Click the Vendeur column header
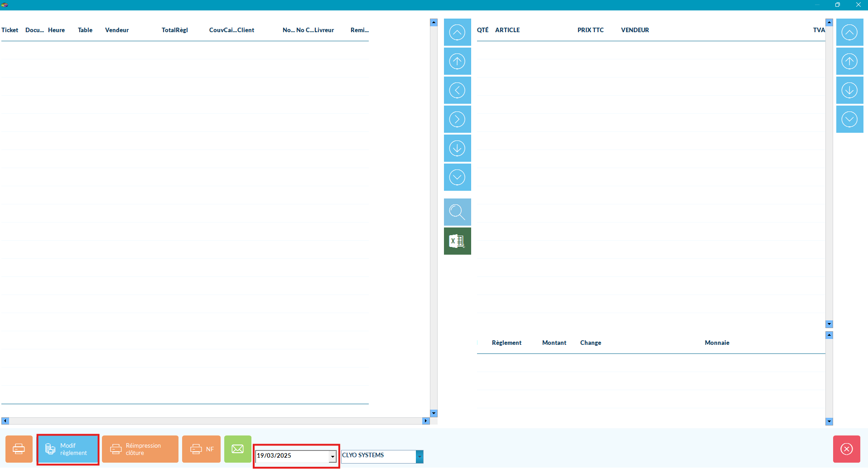This screenshot has width=868, height=469. [x=117, y=30]
